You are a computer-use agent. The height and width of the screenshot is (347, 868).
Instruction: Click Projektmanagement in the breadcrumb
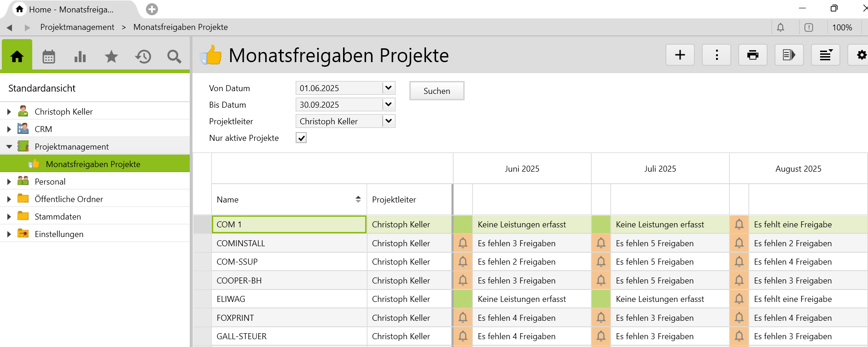(x=77, y=27)
